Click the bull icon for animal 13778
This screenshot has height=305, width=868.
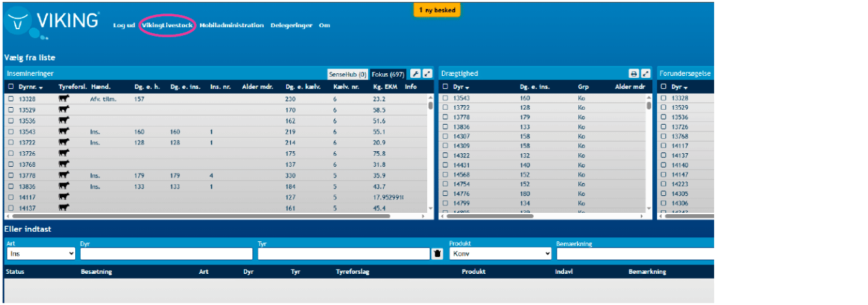pyautogui.click(x=64, y=175)
